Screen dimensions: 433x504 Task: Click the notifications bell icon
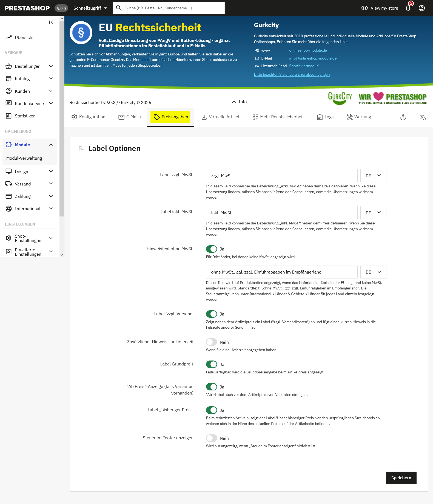408,8
